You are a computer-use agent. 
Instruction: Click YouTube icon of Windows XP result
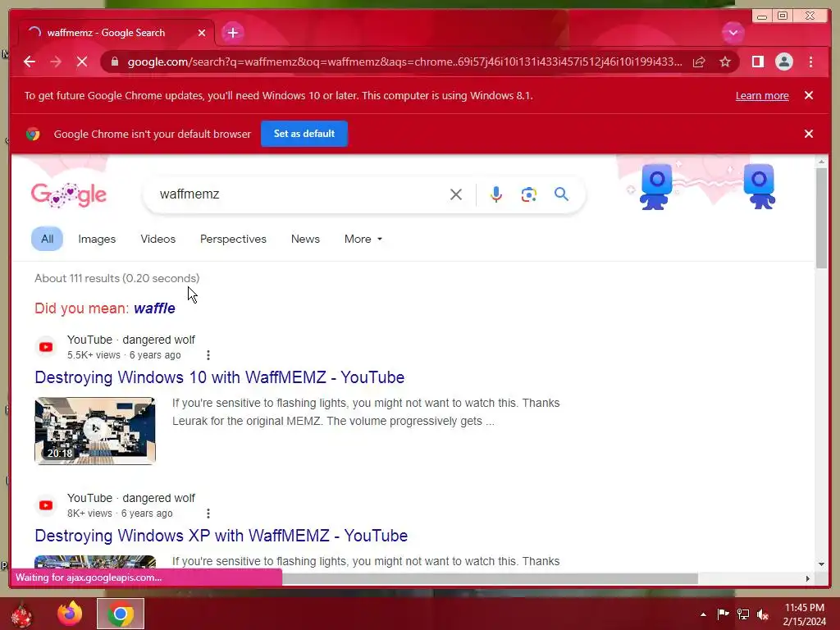click(46, 505)
